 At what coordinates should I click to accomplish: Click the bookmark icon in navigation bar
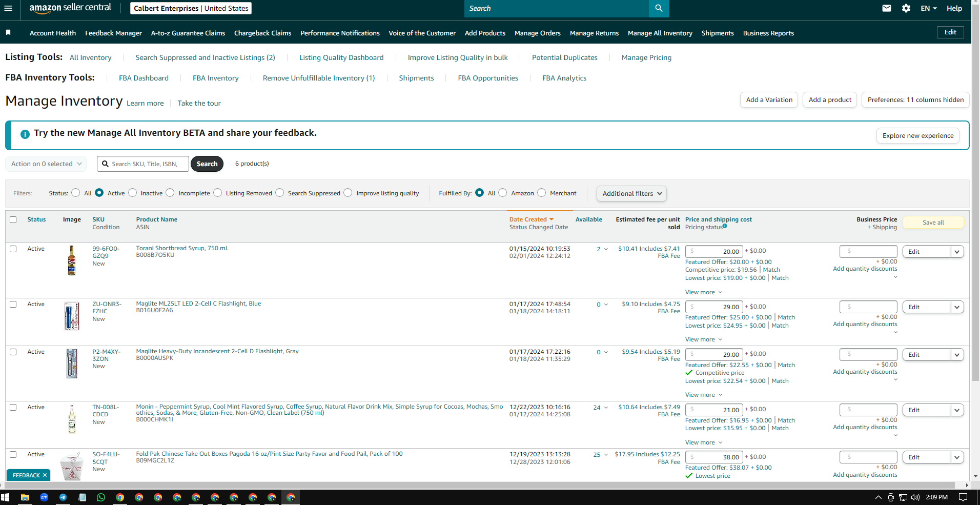[x=8, y=32]
